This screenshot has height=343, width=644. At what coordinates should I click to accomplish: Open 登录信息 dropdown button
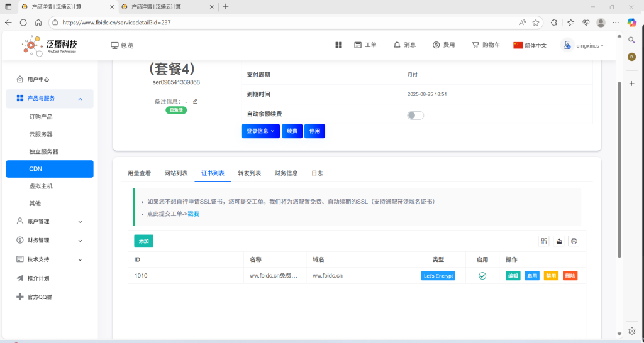point(260,131)
